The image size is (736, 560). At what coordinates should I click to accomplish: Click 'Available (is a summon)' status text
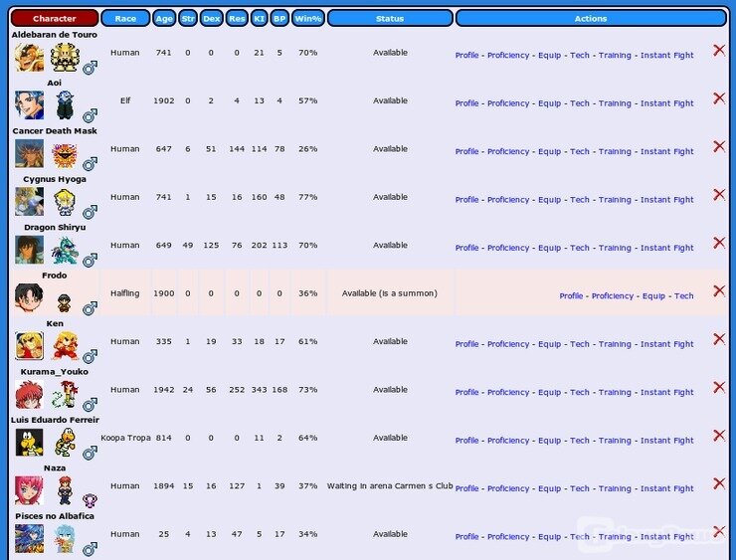click(390, 293)
